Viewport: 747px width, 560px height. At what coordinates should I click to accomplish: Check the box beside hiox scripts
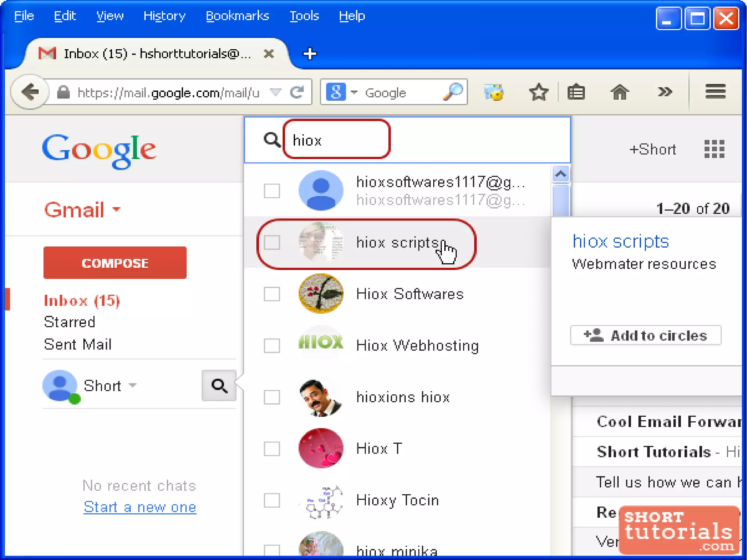[x=272, y=243]
